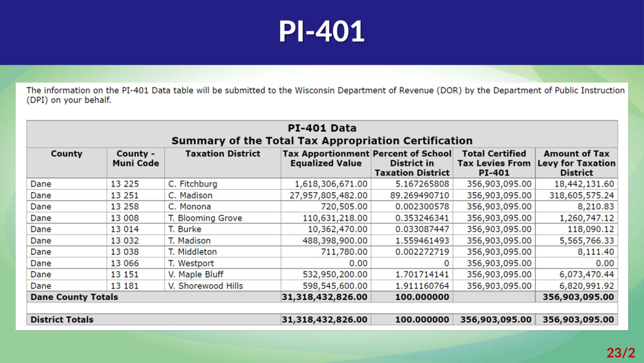Click 'Amount of Tax Levy for Taxation District' header
This screenshot has height=363, width=644.
577,163
